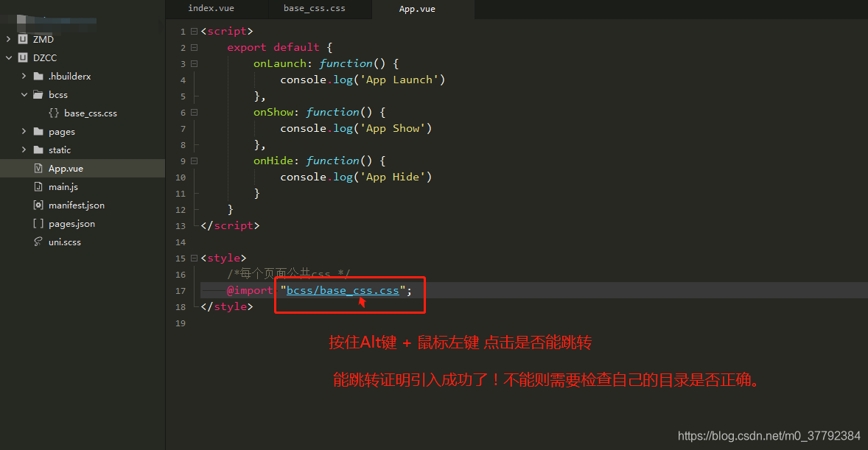
Task: Click the pages folder icon
Action: coord(38,132)
